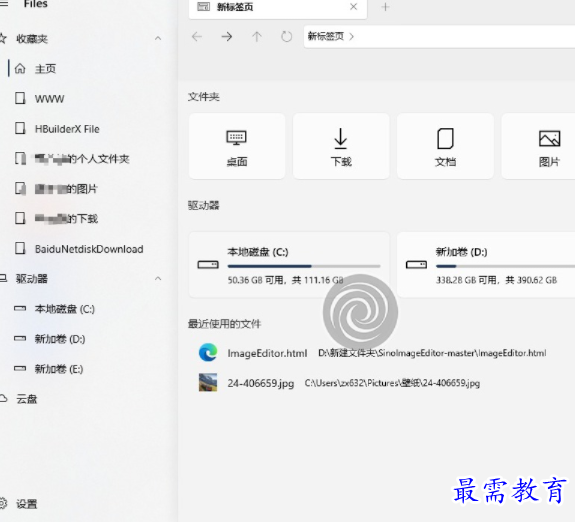Expand the breadcrumb chevron after 新标签页
This screenshot has width=575, height=522.
click(x=351, y=37)
